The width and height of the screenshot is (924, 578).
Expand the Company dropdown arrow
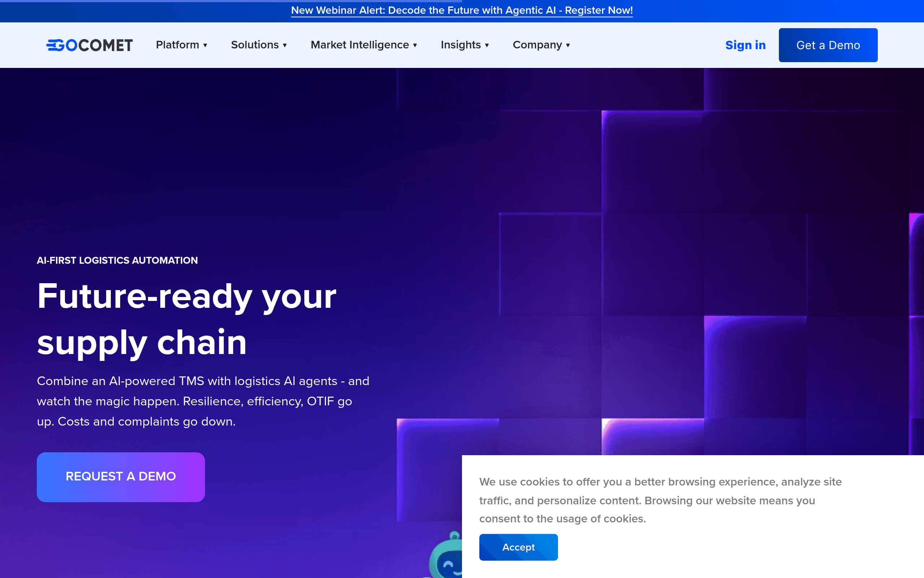coord(568,46)
